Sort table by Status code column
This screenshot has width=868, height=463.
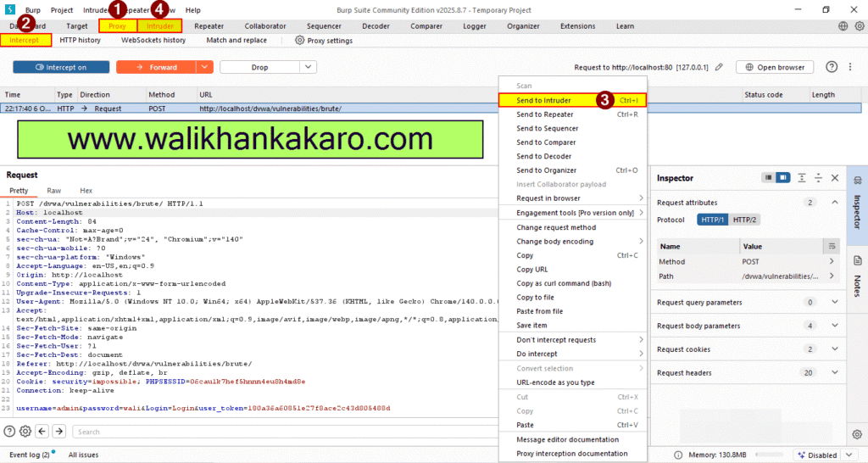(764, 95)
